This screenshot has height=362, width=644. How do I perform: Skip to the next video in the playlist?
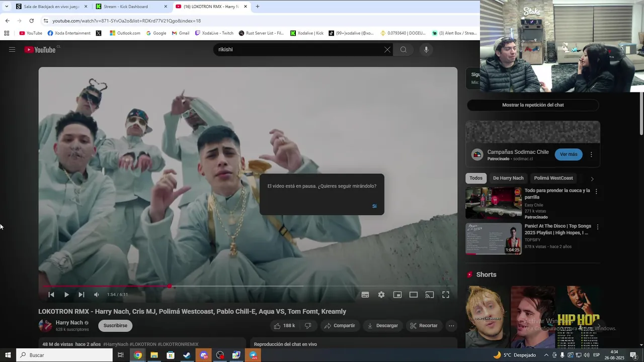click(x=82, y=295)
